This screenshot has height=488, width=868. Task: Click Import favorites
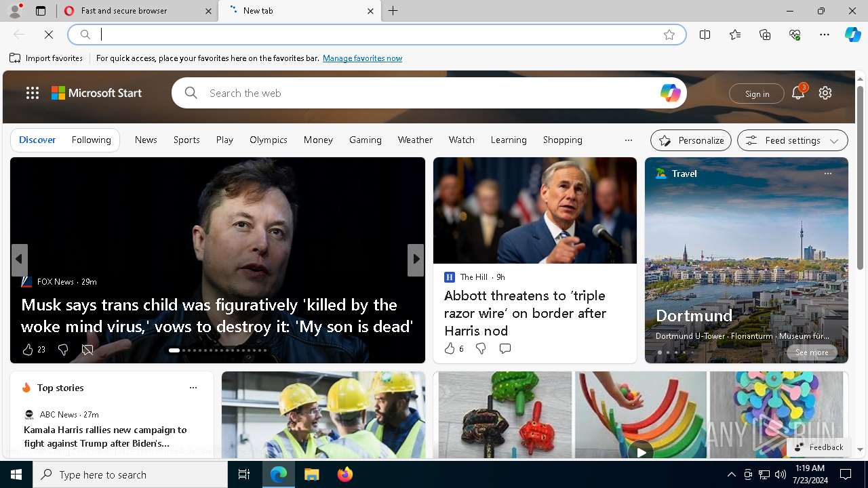[46, 58]
